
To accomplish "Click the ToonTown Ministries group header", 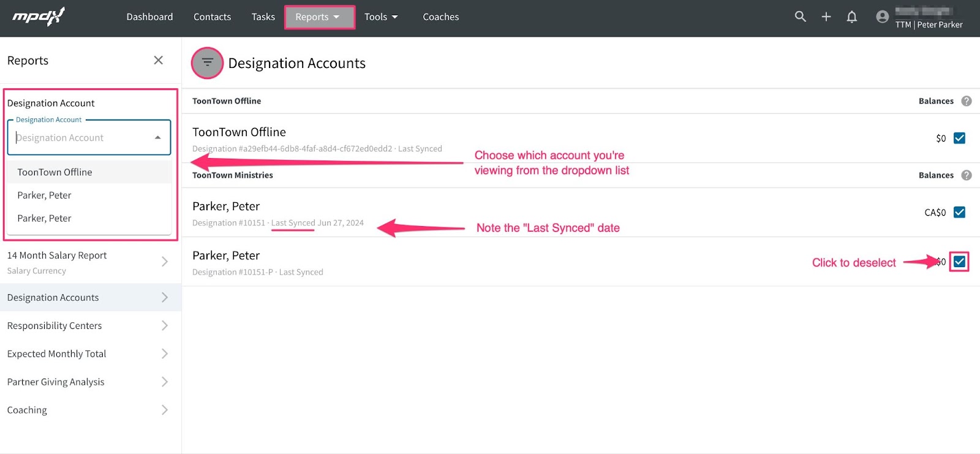I will tap(233, 175).
